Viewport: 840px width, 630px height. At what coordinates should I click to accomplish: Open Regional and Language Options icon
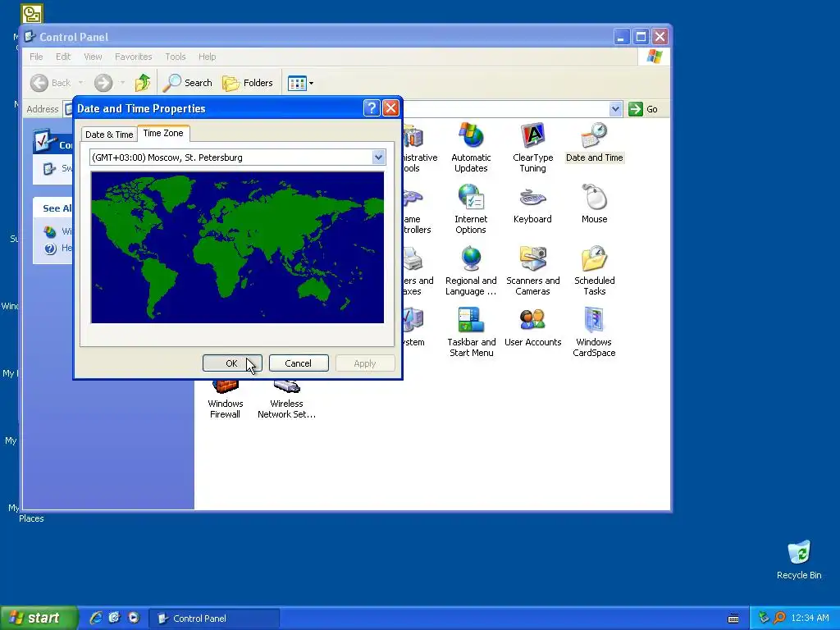click(471, 271)
